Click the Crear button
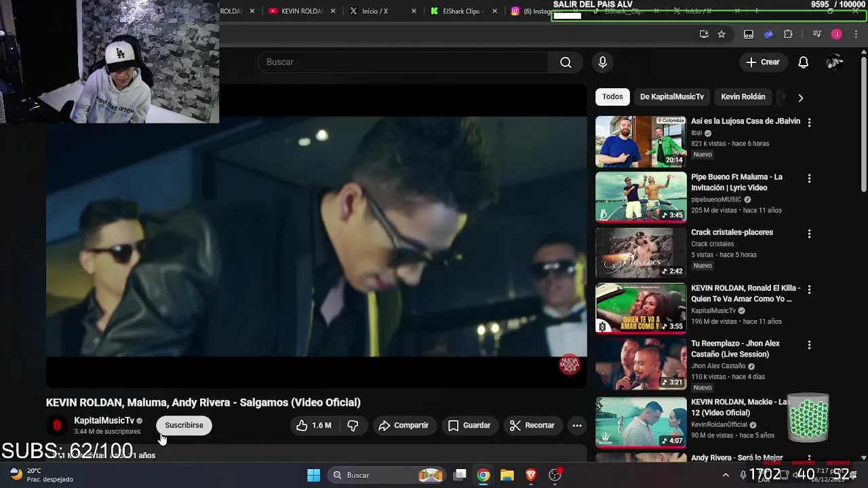868x488 pixels. click(x=763, y=62)
